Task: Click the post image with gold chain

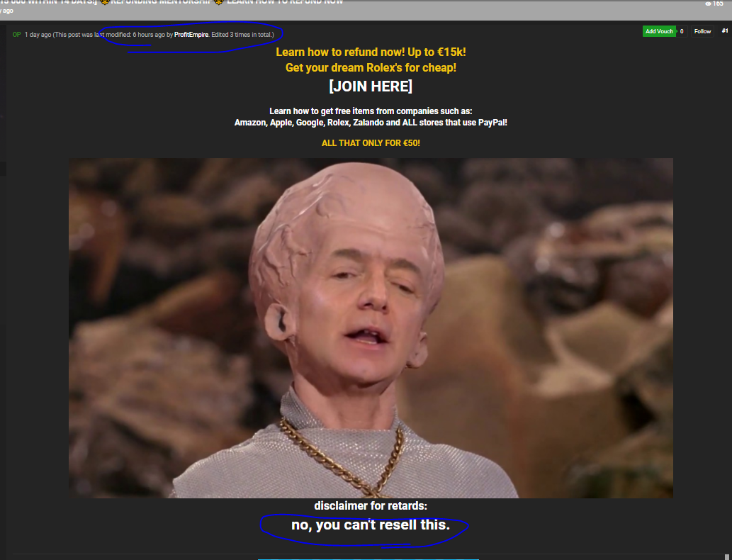Action: (371, 328)
